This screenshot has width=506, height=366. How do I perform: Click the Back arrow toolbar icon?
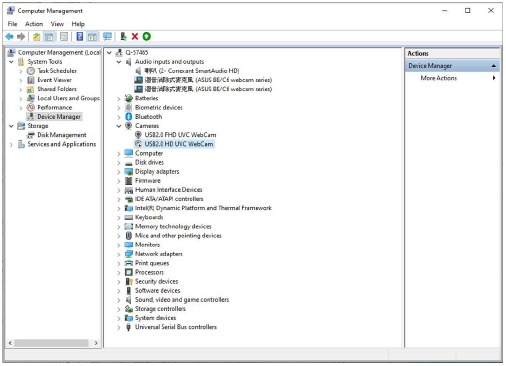pos(9,36)
